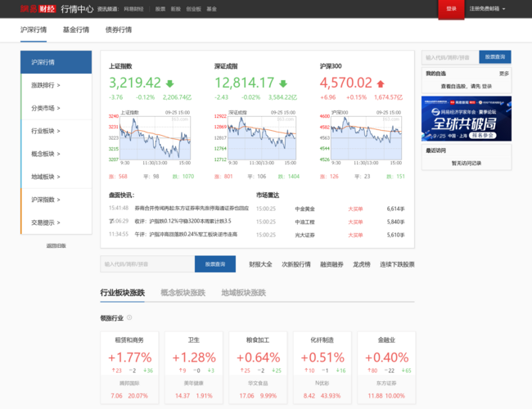
Task: Expand 分类市场 in the sidebar
Action: click(46, 108)
